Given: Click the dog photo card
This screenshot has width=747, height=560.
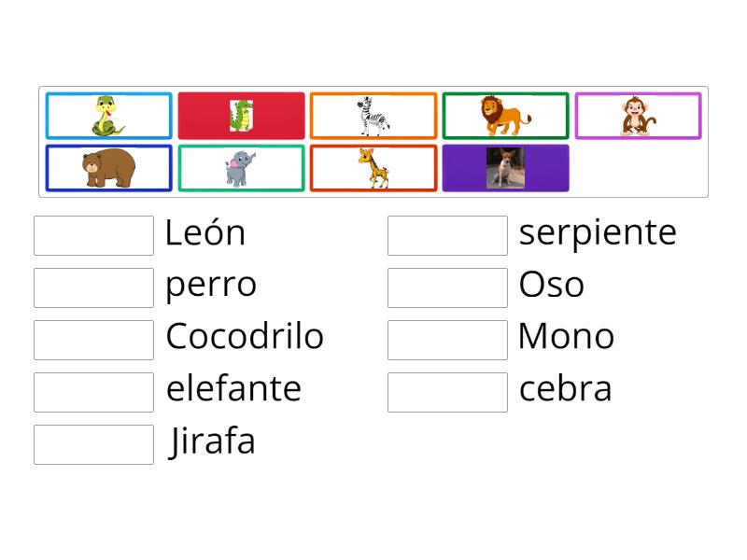Looking at the screenshot, I should coord(505,166).
